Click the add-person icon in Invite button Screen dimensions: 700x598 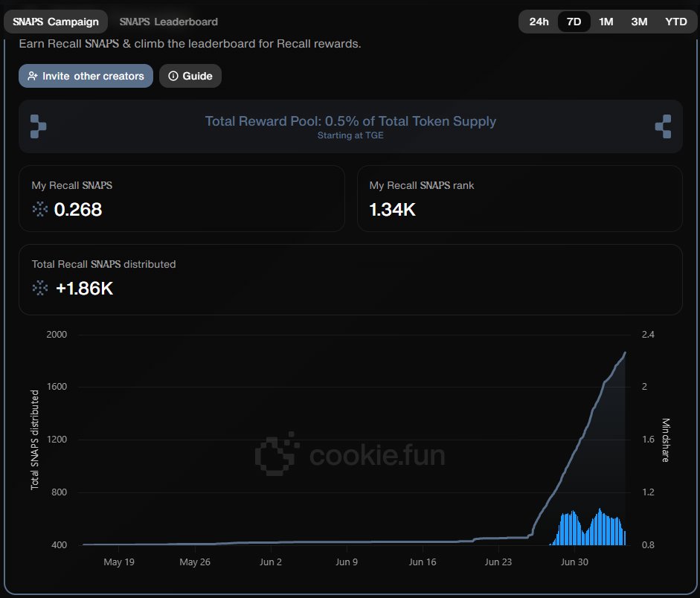tap(32, 76)
